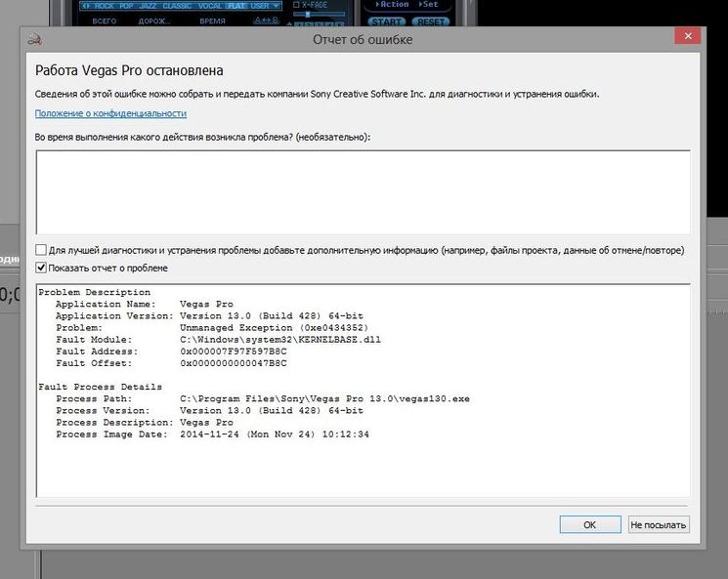
Task: Select the POP equalizer preset in player
Action: 126,6
